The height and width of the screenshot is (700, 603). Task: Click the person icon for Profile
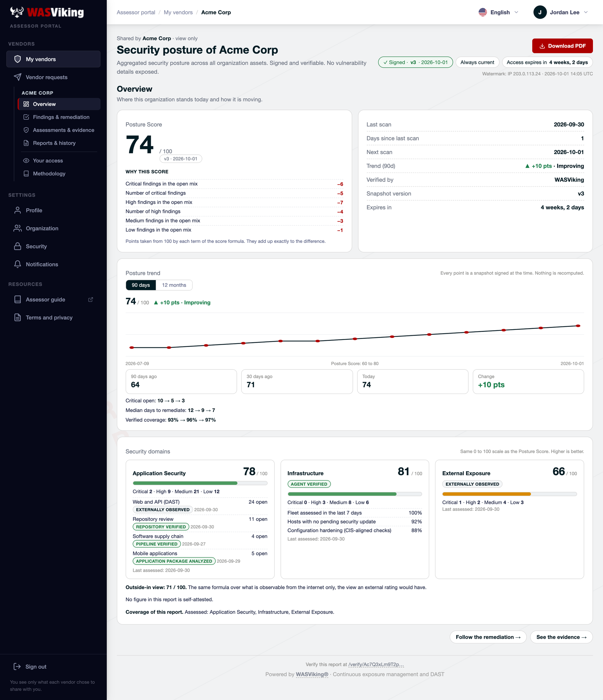[17, 210]
